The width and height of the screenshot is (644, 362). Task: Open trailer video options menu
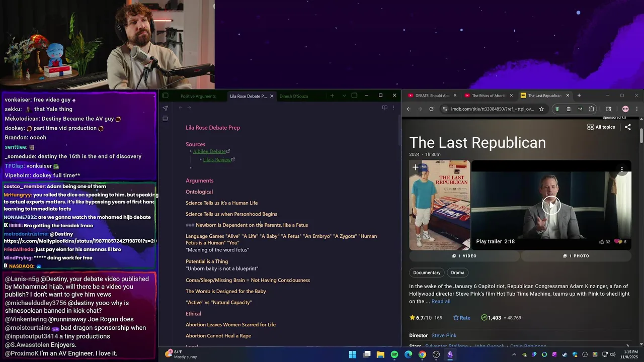pyautogui.click(x=622, y=169)
